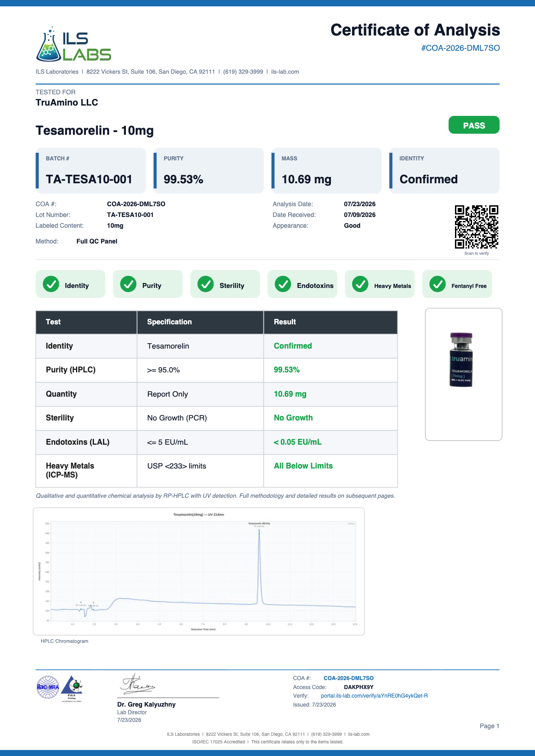Click the 'TruAmino LLC' client name

click(x=67, y=102)
